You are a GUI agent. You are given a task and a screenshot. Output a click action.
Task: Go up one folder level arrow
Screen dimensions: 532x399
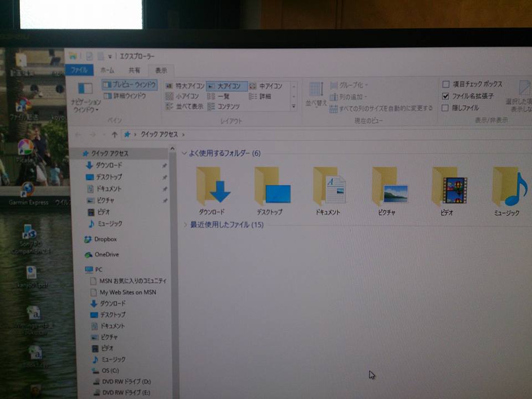coord(115,135)
